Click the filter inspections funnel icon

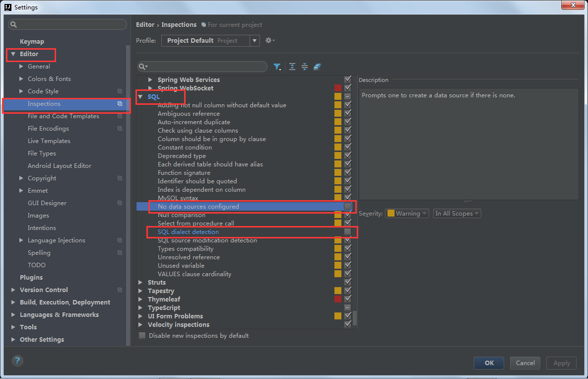[277, 67]
